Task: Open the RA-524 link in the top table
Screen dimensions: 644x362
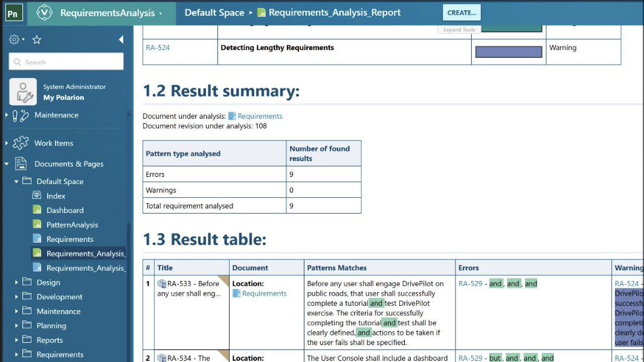Action: coord(158,48)
